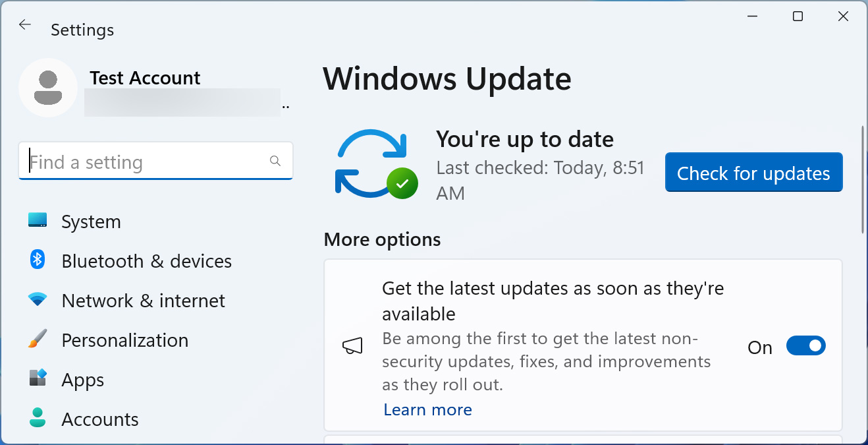Viewport: 868px width, 445px height.
Task: Click the search magnifier icon
Action: click(x=275, y=161)
